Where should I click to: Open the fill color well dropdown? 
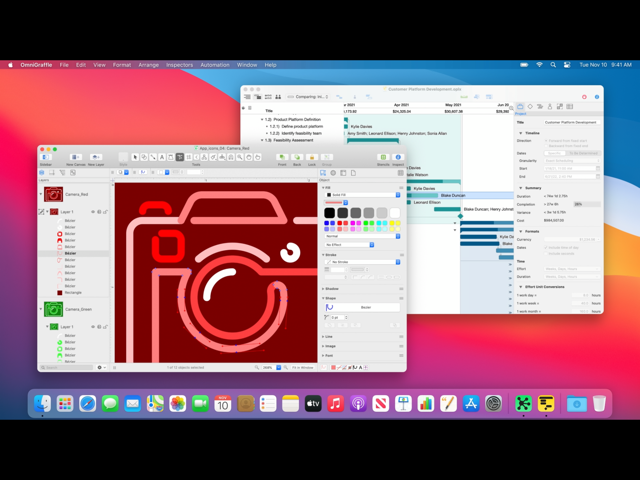pos(345,202)
